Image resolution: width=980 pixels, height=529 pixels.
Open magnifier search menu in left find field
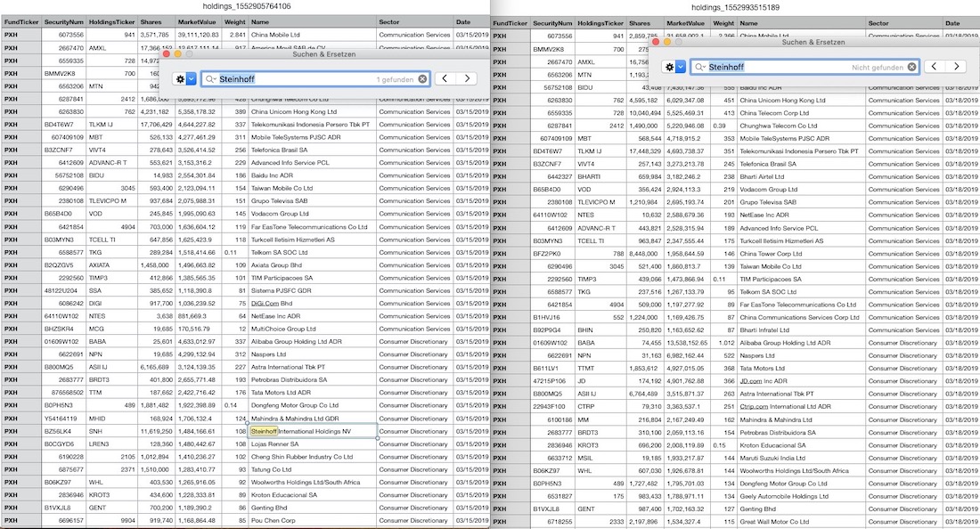pos(210,79)
